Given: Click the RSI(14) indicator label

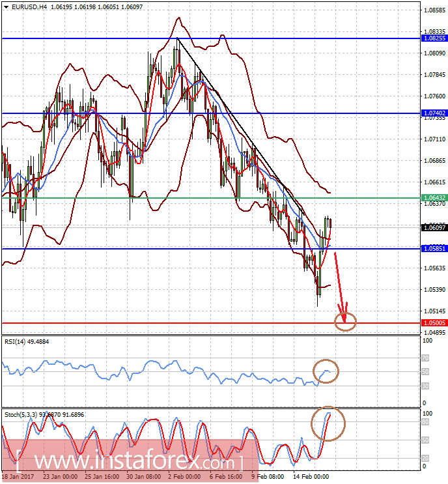Looking at the screenshot, I should (27, 342).
